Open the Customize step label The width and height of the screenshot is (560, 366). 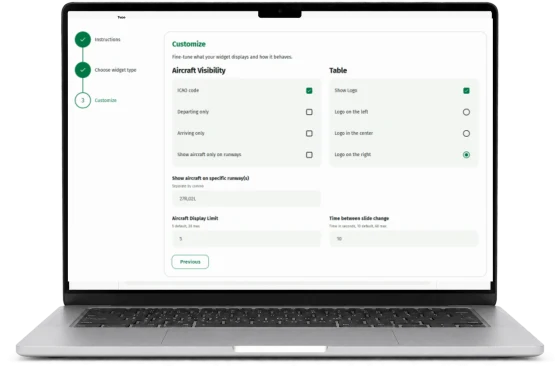(x=106, y=100)
